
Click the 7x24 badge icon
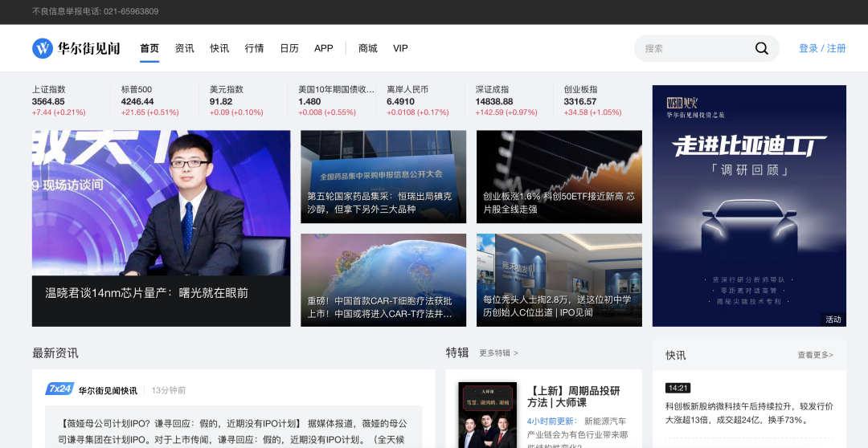pos(59,389)
